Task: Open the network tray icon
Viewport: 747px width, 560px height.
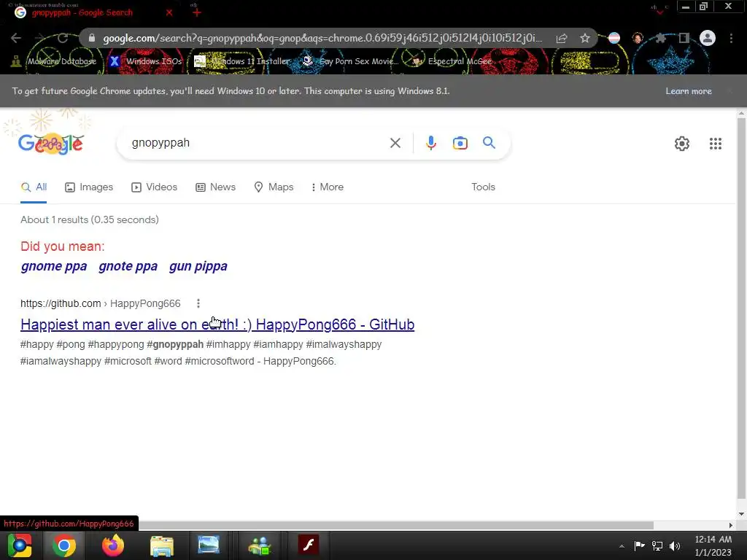Action: 657,545
